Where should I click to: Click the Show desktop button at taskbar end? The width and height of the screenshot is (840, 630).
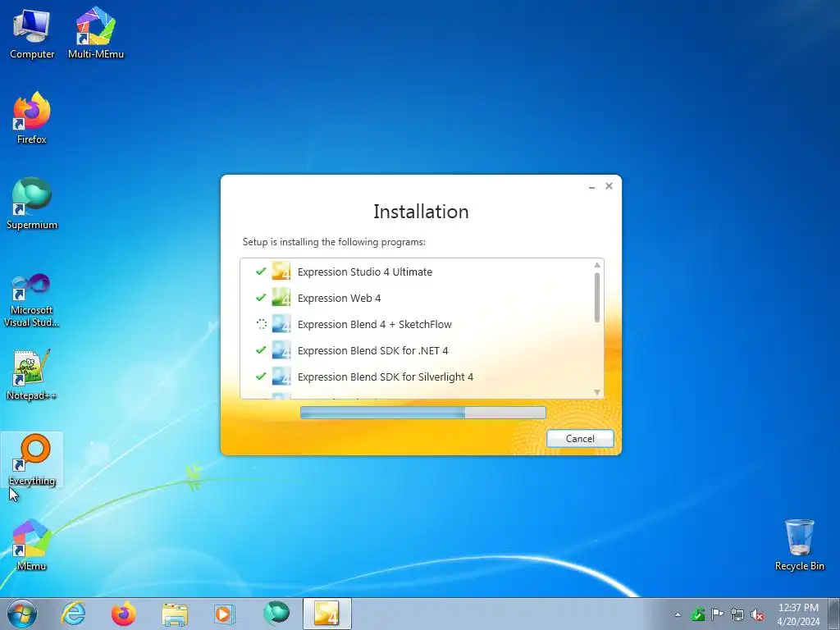pos(834,614)
